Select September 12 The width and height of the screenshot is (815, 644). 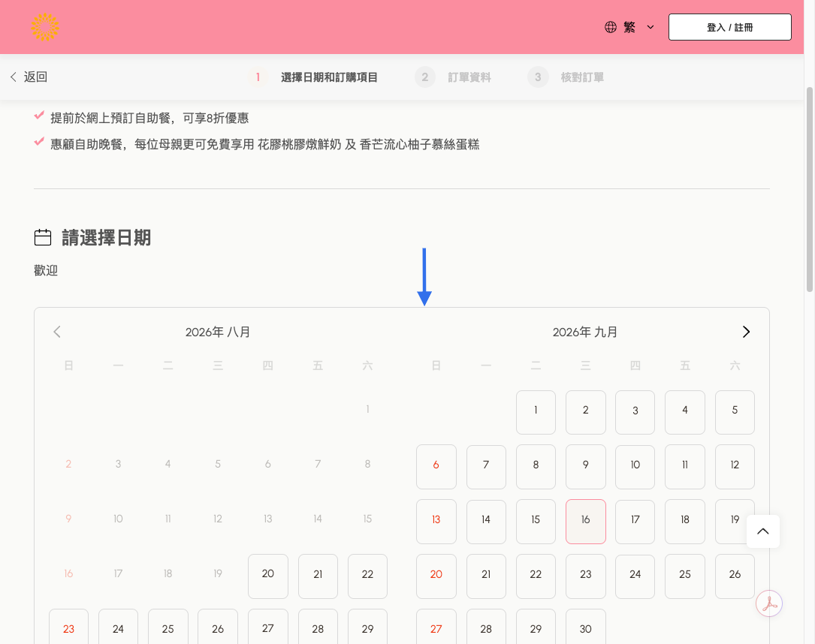tap(735, 467)
